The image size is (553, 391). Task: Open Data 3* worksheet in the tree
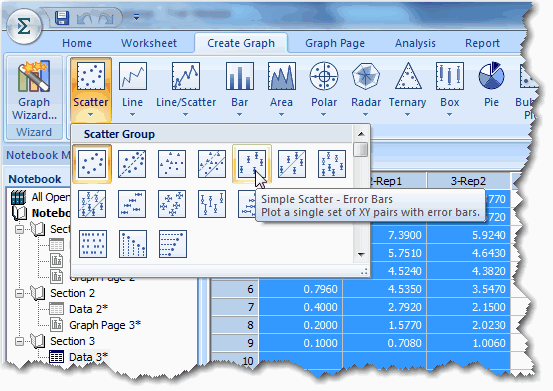88,357
